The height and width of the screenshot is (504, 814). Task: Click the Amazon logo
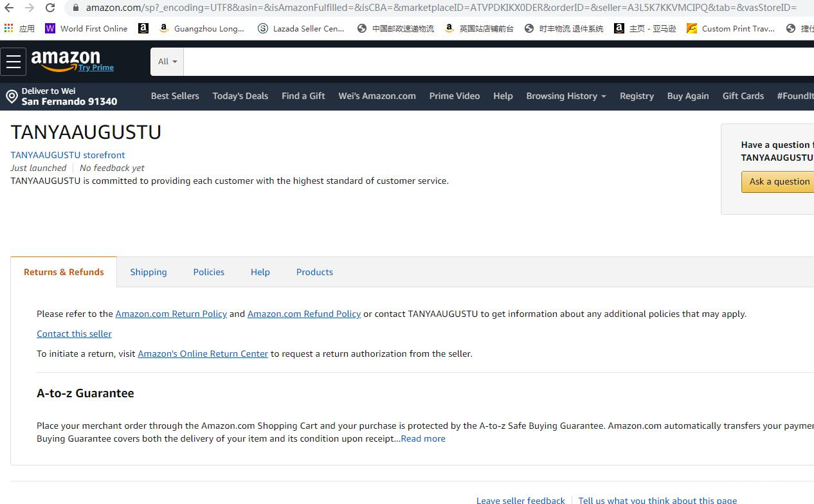point(66,60)
